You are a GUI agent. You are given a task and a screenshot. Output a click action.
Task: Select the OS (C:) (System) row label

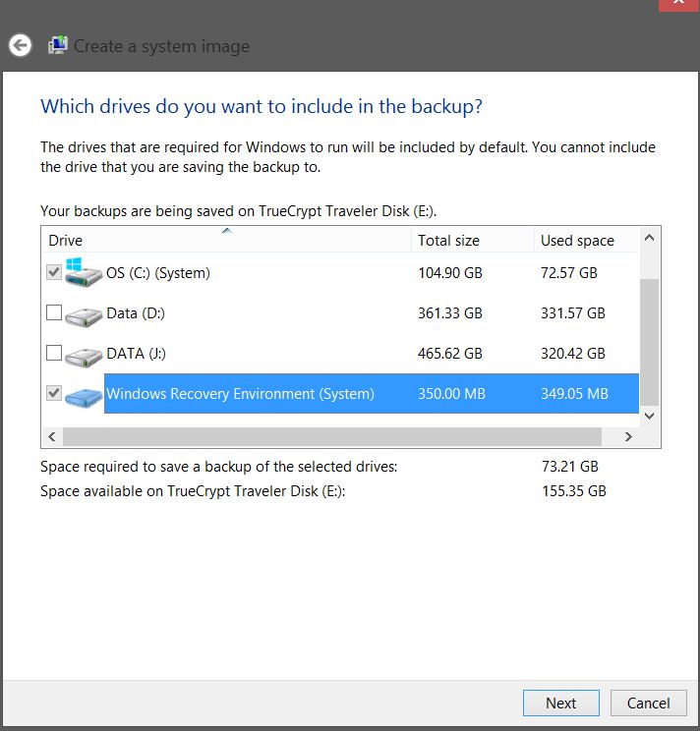pyautogui.click(x=158, y=273)
